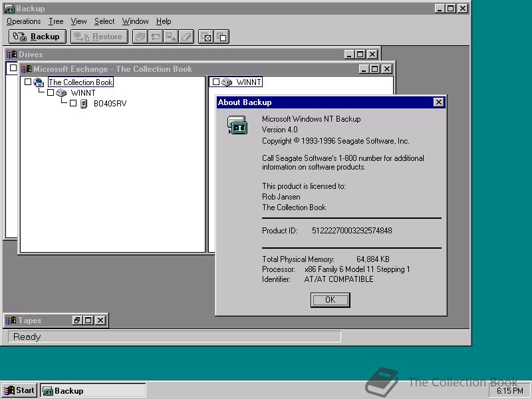The height and width of the screenshot is (399, 532).
Task: Click the server icon next to BO40SRV
Action: 84,104
